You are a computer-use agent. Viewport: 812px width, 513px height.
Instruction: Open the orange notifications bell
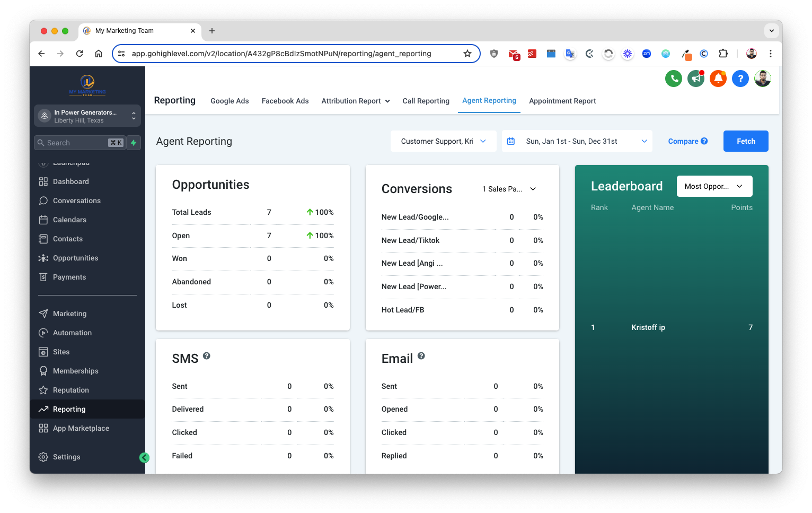(x=718, y=79)
